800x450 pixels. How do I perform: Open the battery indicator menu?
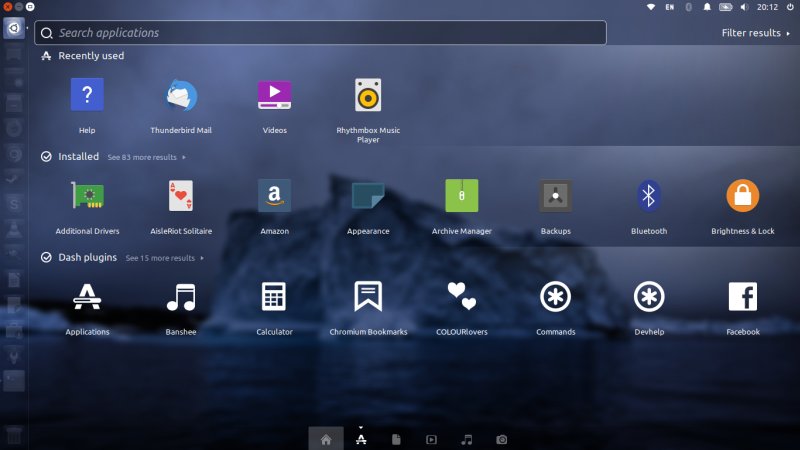[x=726, y=7]
